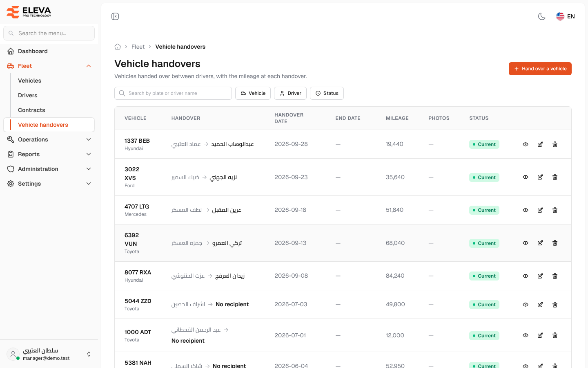
Task: Select Vehicle handovers submenu item
Action: 49,125
